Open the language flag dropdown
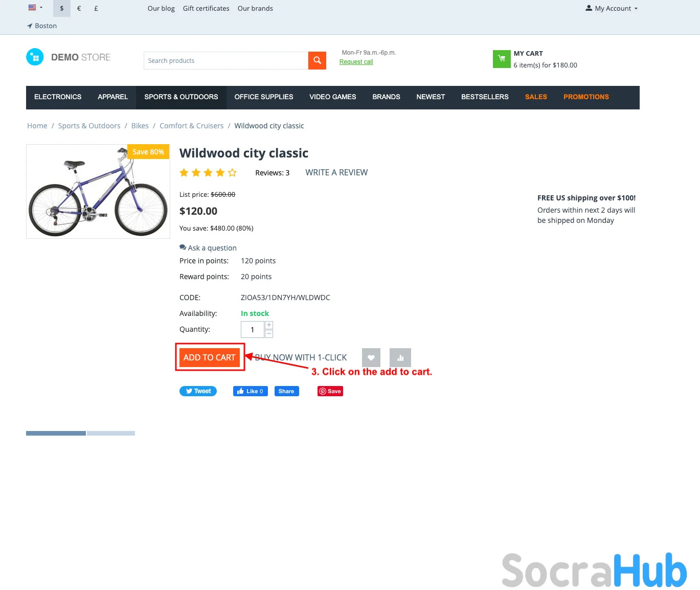700x590 pixels. [x=35, y=8]
